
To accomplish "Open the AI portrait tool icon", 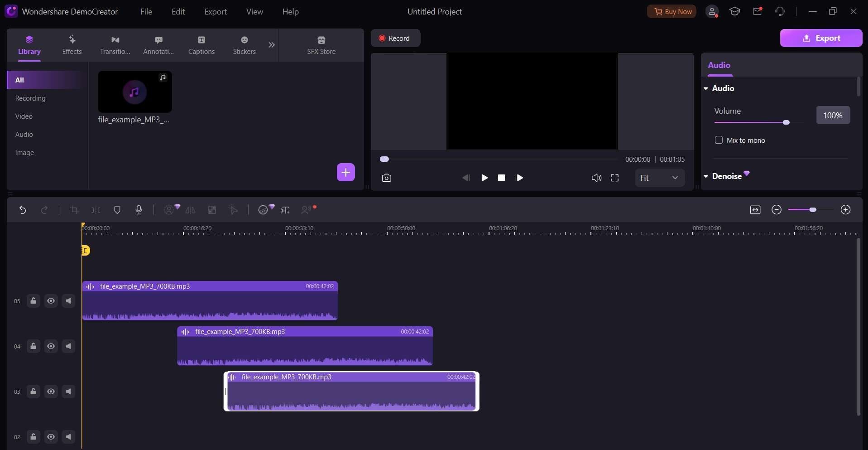I will pyautogui.click(x=171, y=209).
